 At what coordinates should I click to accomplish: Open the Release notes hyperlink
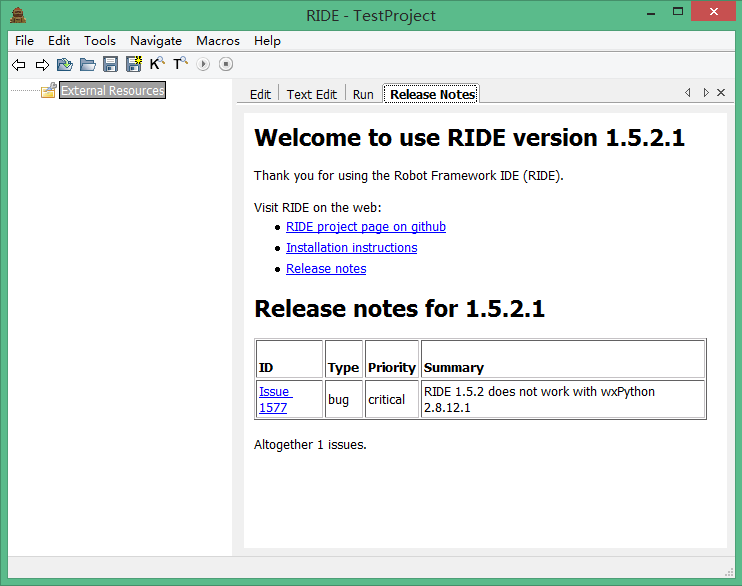326,268
